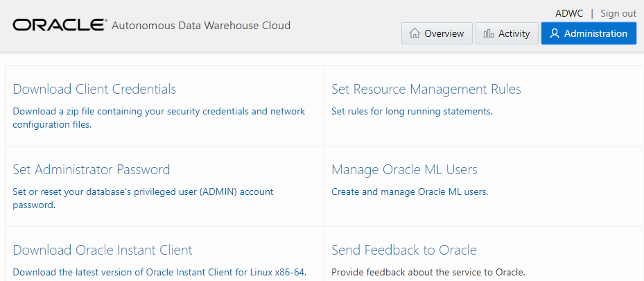
Task: Select the Administration tab label
Action: [595, 33]
